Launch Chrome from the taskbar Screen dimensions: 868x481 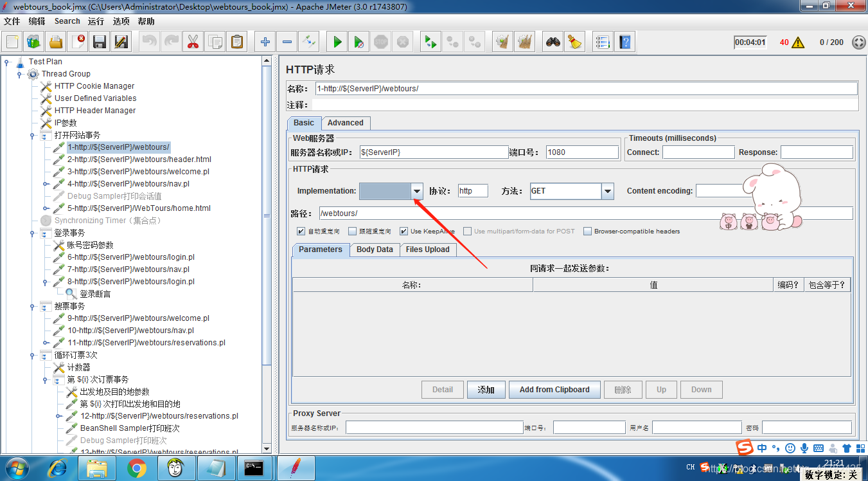[136, 469]
